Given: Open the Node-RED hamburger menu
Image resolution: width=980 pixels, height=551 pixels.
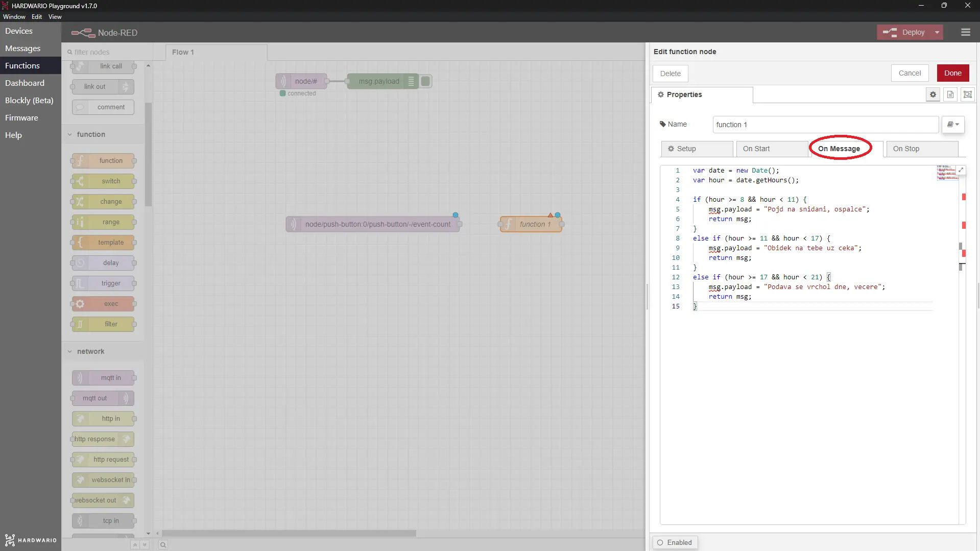Looking at the screenshot, I should point(965,32).
